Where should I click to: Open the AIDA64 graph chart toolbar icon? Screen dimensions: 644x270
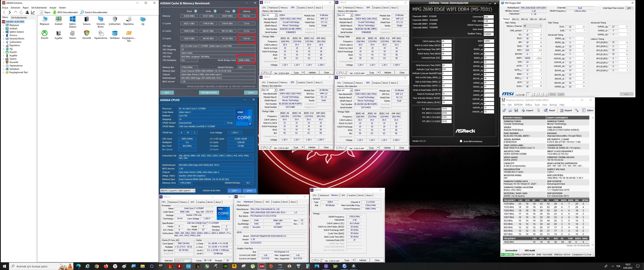tap(33, 12)
